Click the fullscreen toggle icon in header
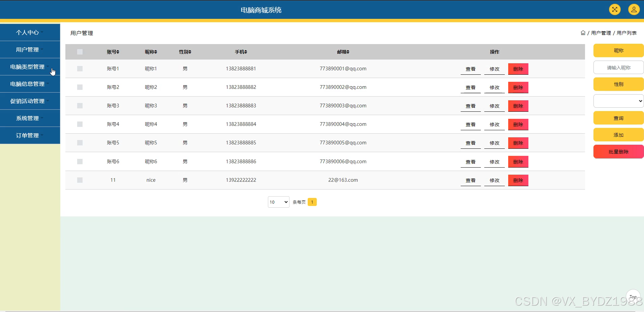The image size is (644, 312). pos(615,9)
